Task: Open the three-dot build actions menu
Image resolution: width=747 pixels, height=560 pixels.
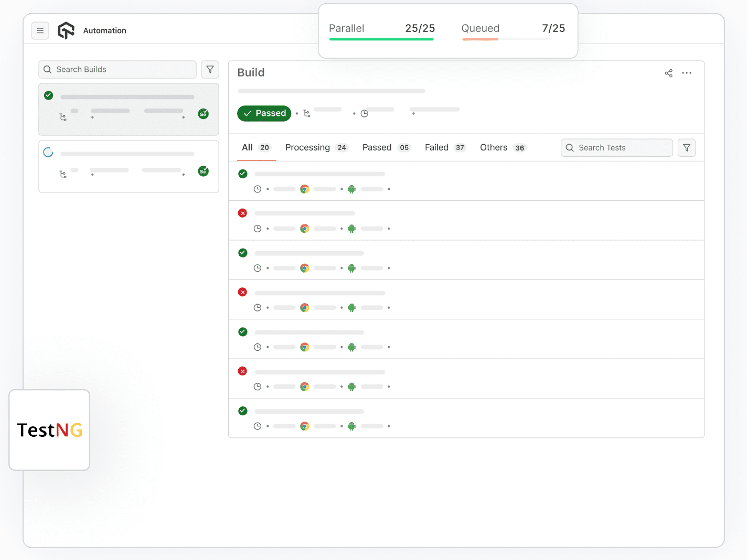Action: (x=687, y=73)
